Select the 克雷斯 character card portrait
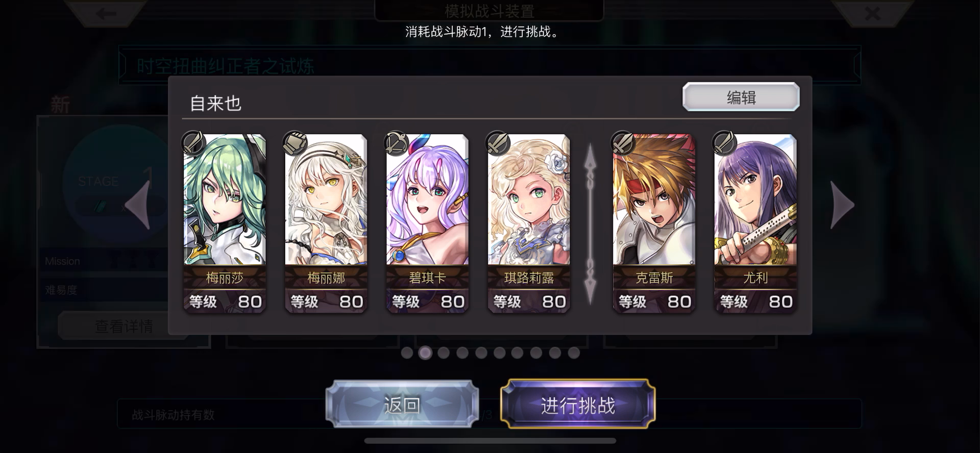The image size is (980, 453). coord(654,199)
